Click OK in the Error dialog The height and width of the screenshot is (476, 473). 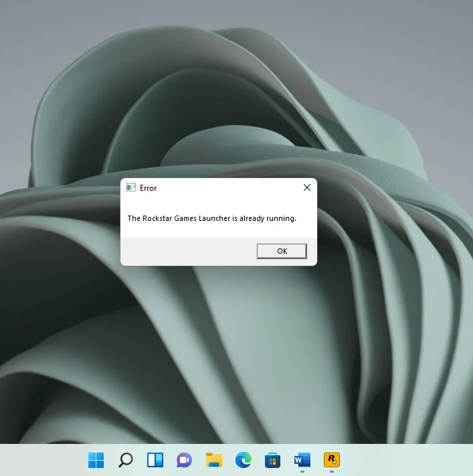pyautogui.click(x=282, y=251)
